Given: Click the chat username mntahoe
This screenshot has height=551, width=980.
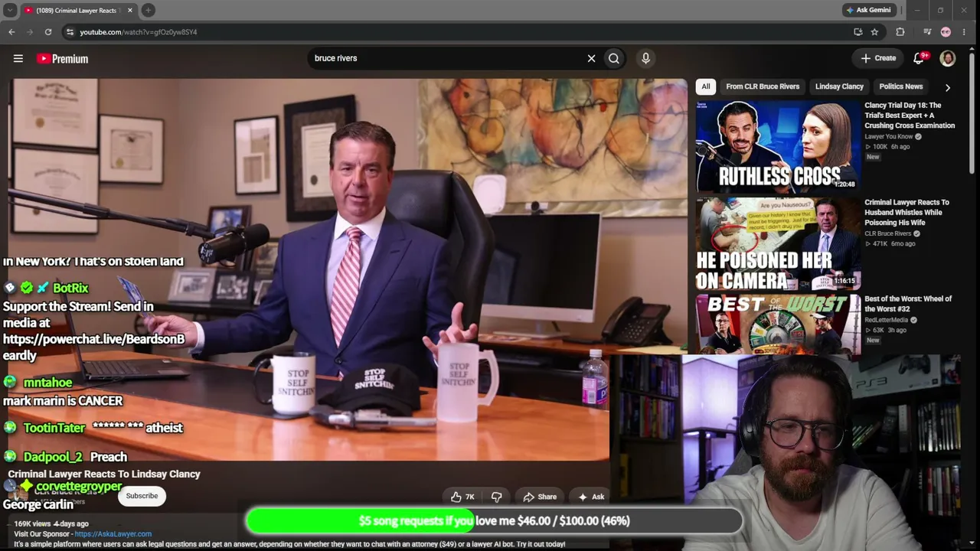Looking at the screenshot, I should tap(47, 383).
